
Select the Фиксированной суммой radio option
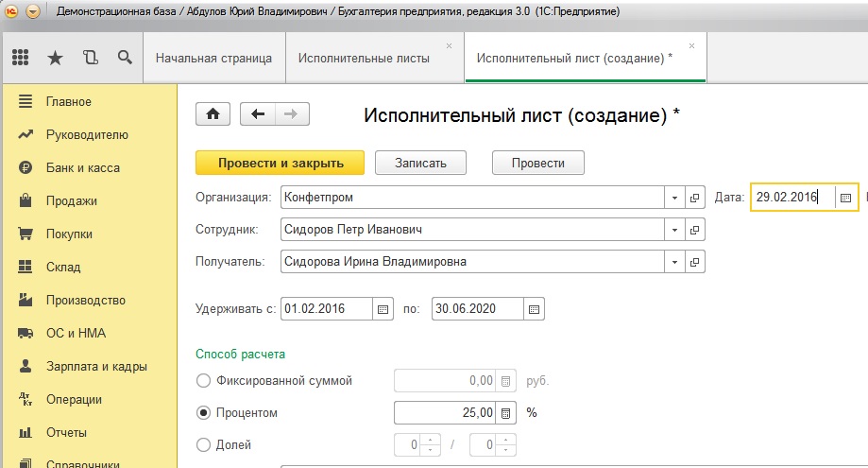203,381
